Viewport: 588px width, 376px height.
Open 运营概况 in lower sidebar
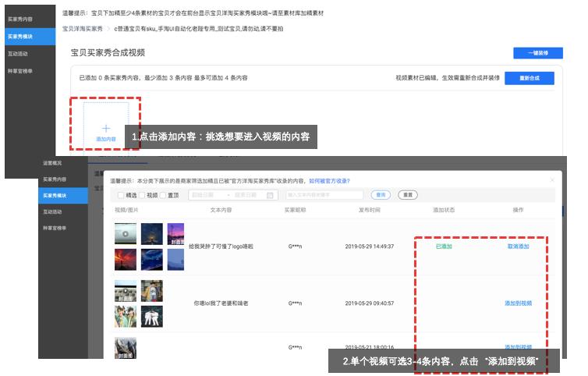[x=53, y=163]
